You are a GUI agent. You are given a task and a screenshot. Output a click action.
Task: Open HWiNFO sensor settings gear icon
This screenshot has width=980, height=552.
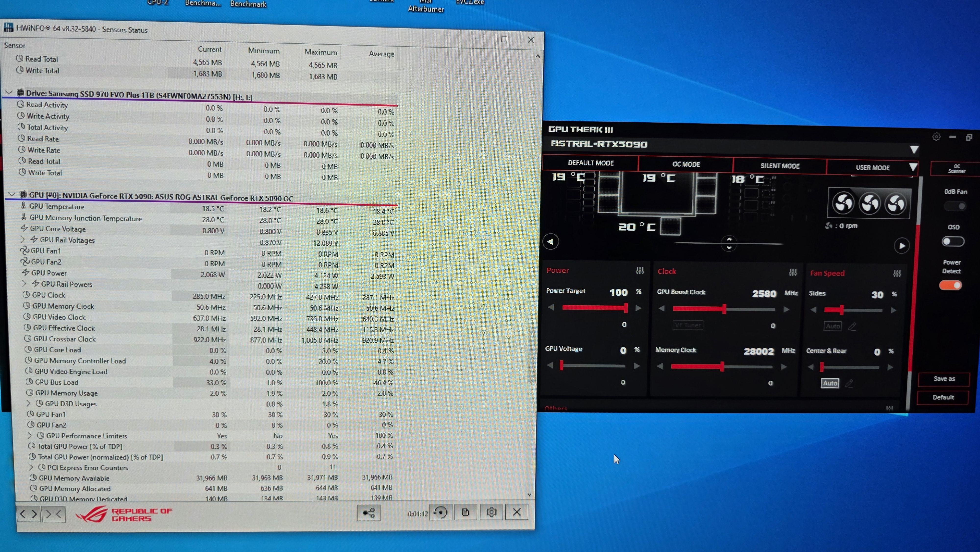pos(491,512)
